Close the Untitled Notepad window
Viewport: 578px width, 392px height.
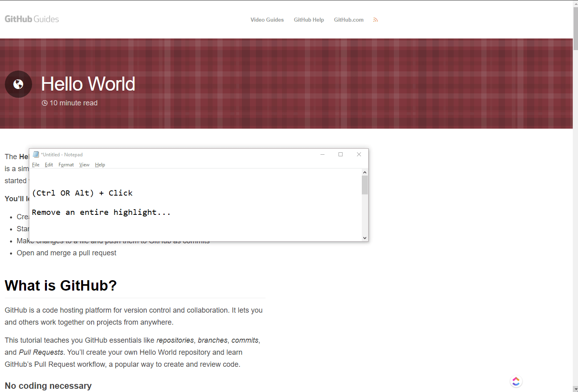tap(359, 154)
